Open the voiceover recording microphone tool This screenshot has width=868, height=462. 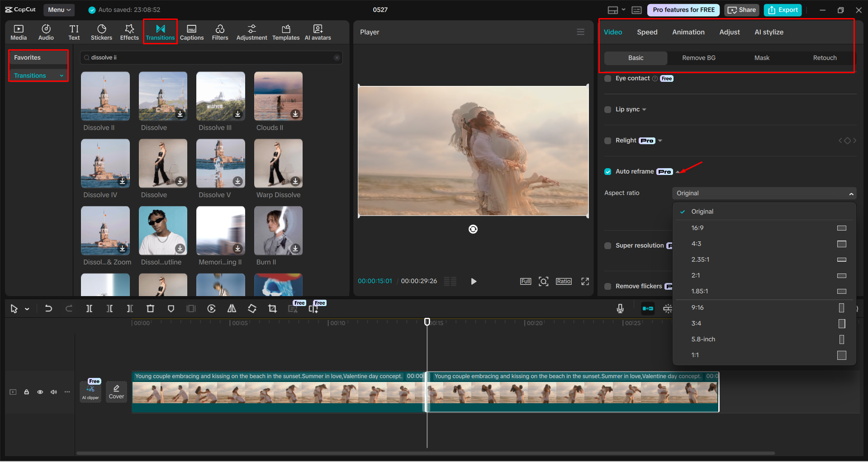coord(620,308)
